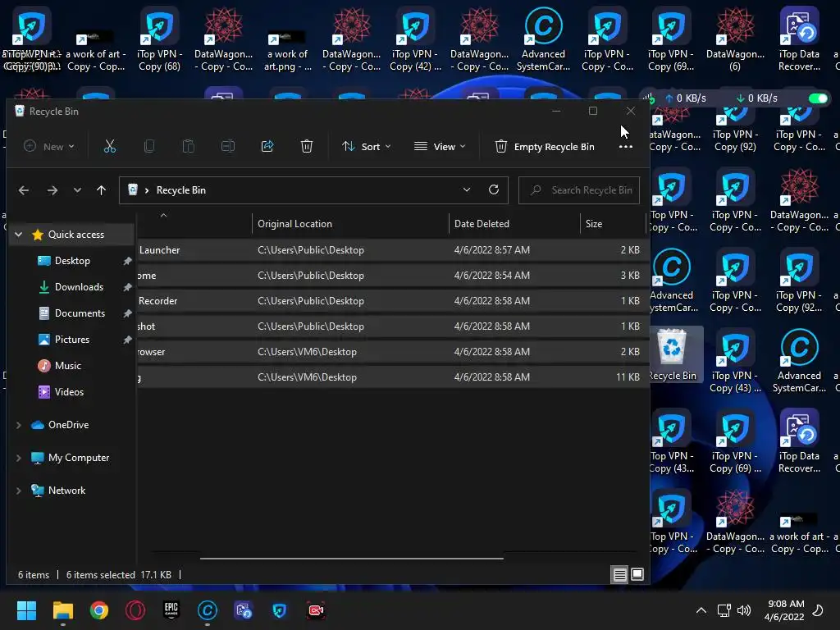Open network status icon in system tray
The width and height of the screenshot is (840, 630).
(724, 610)
